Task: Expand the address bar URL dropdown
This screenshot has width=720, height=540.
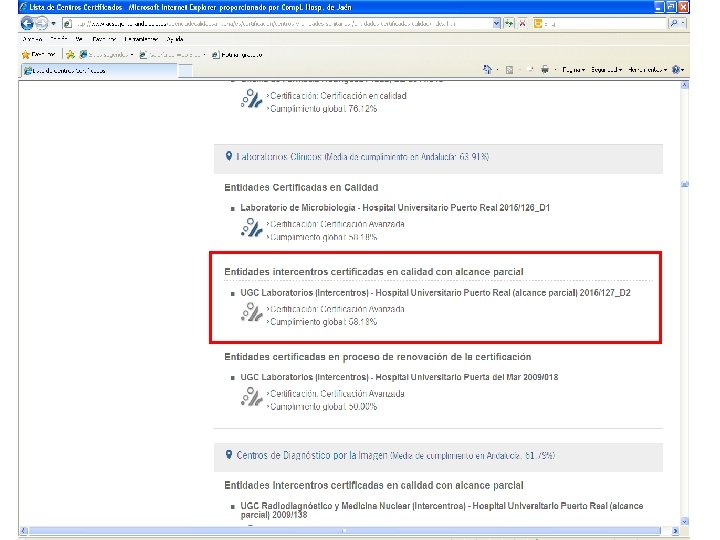Action: [496, 23]
